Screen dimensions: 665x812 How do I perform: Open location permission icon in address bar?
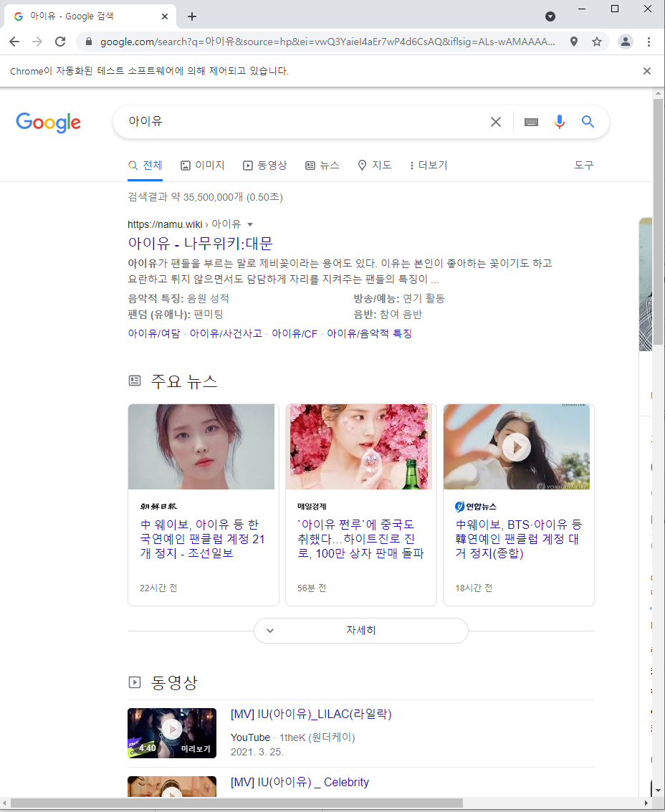(x=574, y=42)
